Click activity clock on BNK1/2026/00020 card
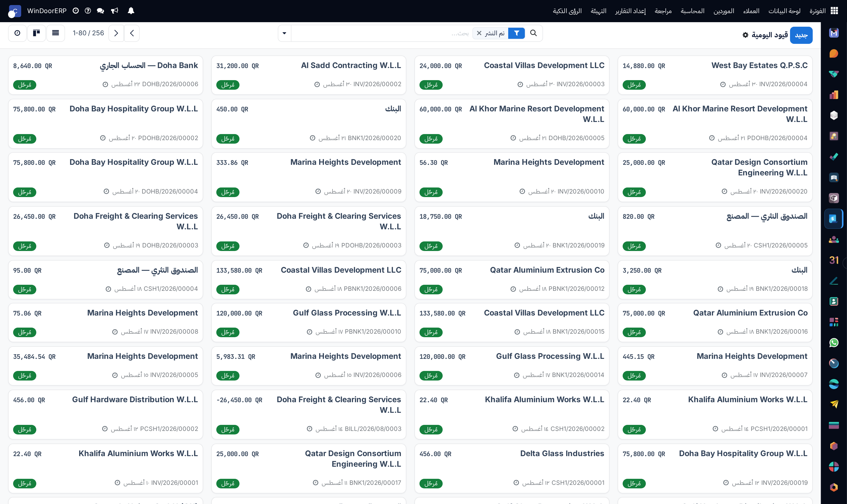 pyautogui.click(x=312, y=138)
